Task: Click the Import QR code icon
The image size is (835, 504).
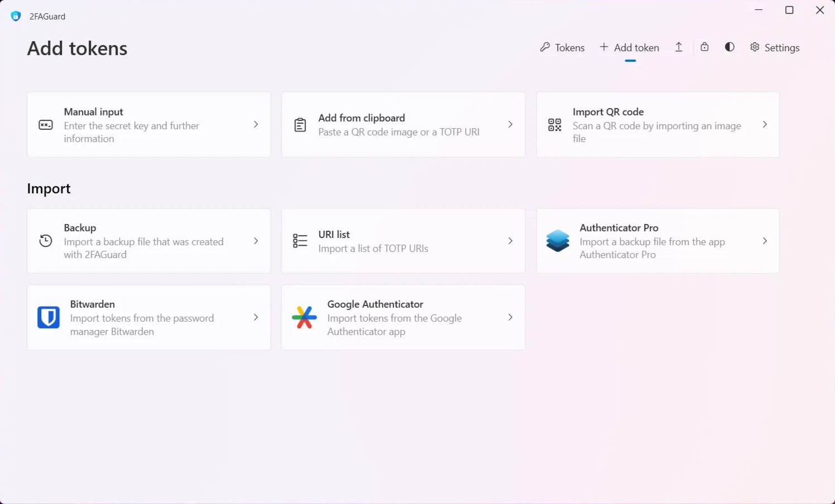Action: click(554, 125)
